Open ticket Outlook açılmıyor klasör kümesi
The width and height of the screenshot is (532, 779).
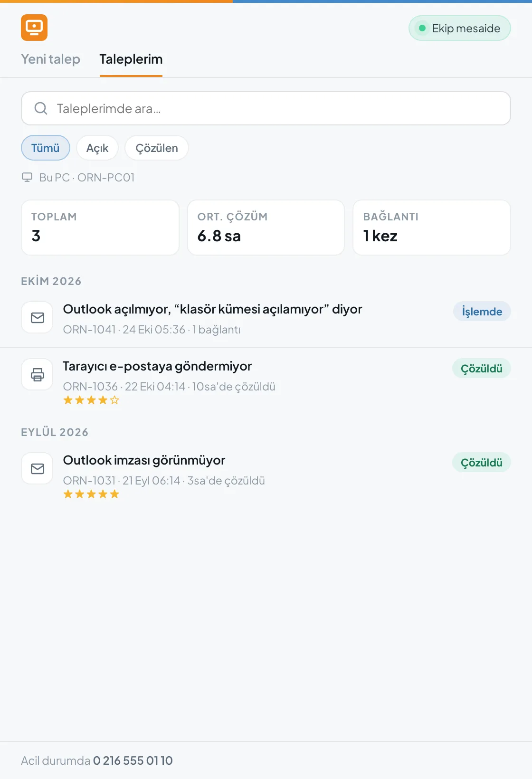266,318
